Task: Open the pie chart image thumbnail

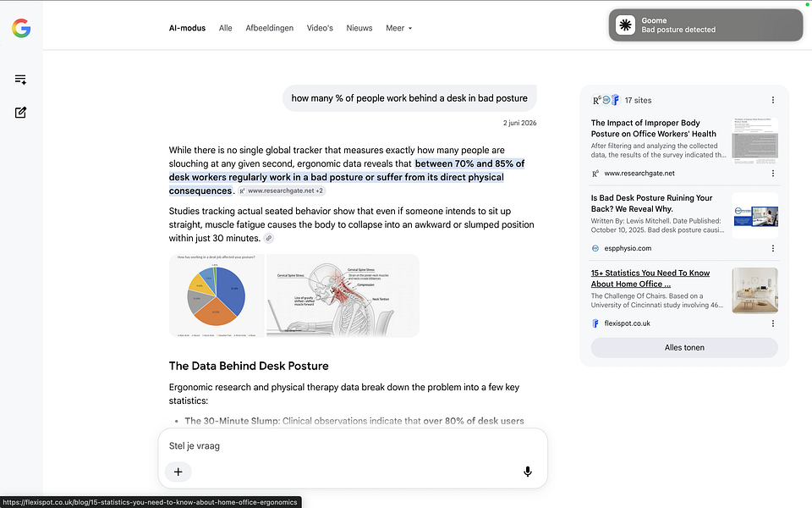Action: pos(217,295)
